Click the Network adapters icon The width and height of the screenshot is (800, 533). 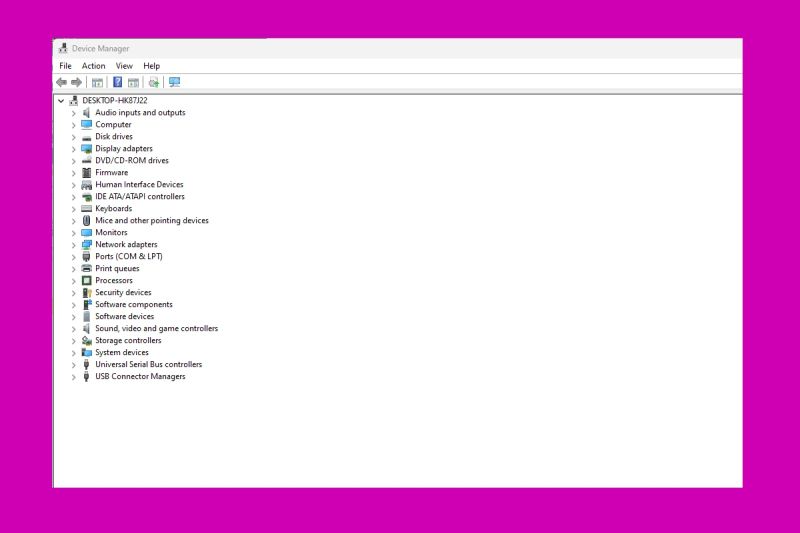coord(87,244)
